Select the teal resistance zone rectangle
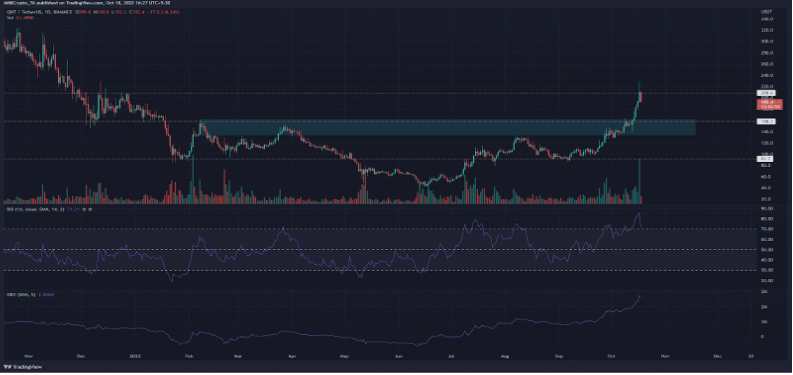Screen dimensions: 793x375 tap(448, 128)
